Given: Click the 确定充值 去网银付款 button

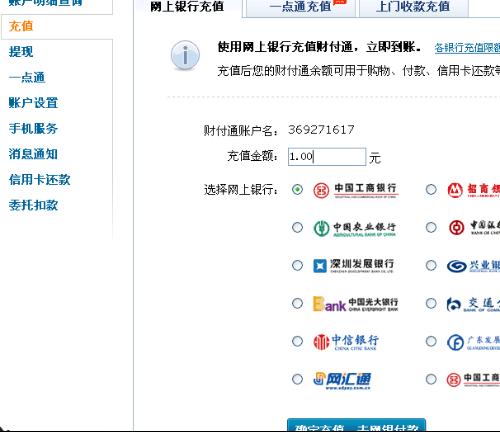Looking at the screenshot, I should (x=356, y=425).
